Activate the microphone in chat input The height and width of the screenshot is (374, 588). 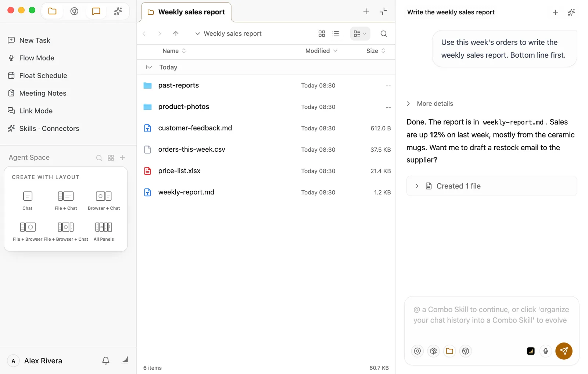coord(546,351)
